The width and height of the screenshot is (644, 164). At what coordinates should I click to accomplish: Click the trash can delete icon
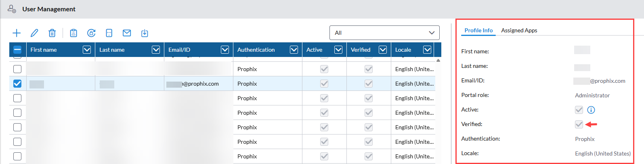[52, 33]
